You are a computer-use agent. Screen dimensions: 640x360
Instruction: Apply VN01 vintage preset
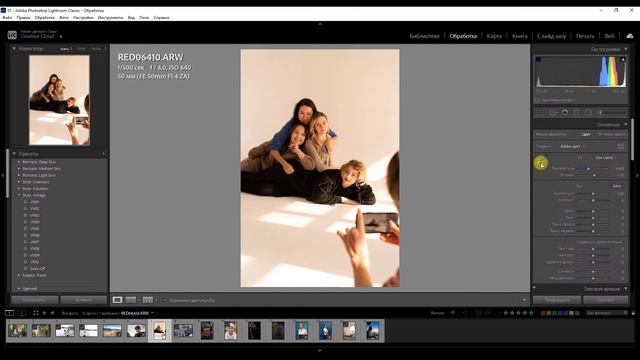tap(35, 202)
